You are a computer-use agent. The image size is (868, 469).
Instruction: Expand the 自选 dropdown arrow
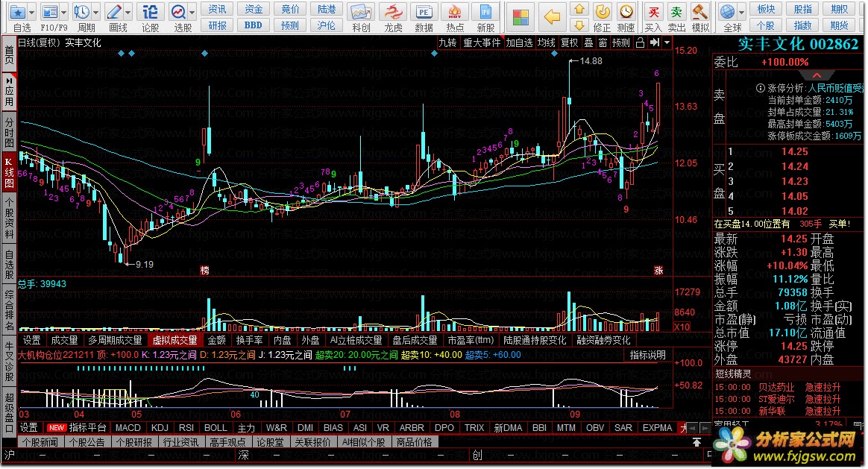31,12
